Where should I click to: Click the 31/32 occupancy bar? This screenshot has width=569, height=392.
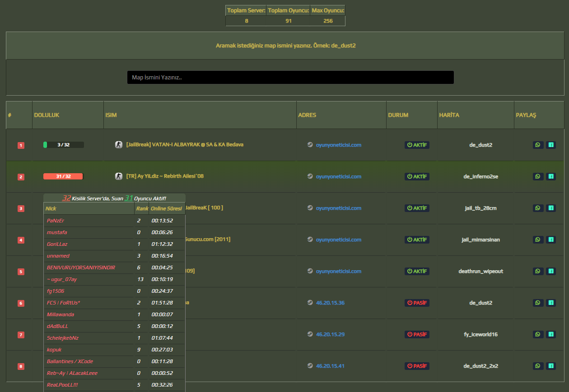(x=64, y=176)
